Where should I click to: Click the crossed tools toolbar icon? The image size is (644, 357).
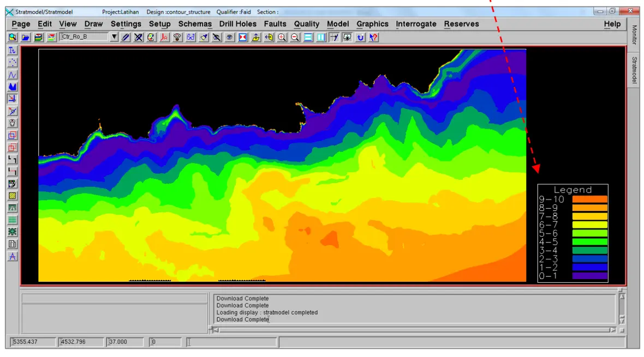tap(139, 38)
